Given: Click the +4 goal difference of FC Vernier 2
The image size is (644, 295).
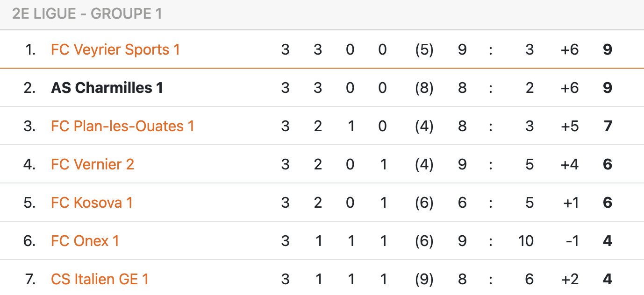Looking at the screenshot, I should 570,164.
